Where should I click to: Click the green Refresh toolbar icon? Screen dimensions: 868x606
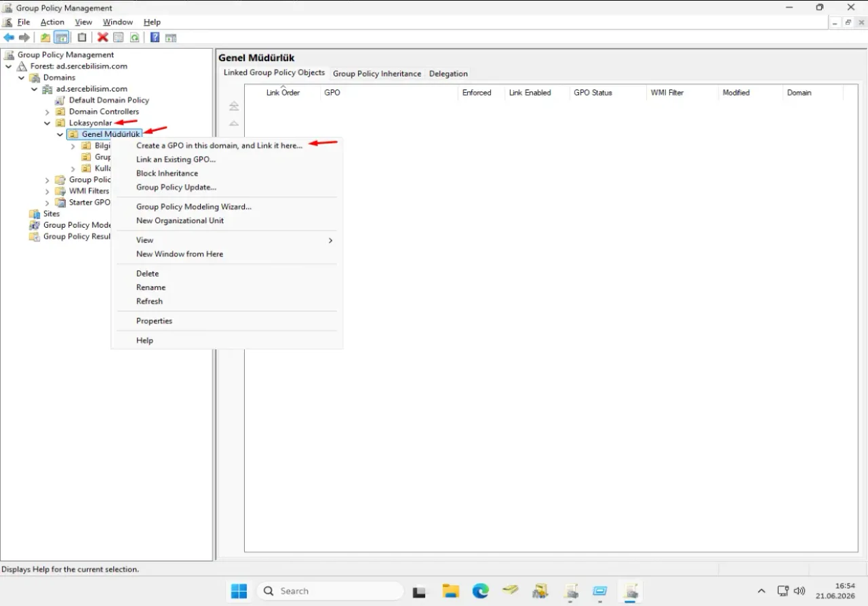coord(134,38)
